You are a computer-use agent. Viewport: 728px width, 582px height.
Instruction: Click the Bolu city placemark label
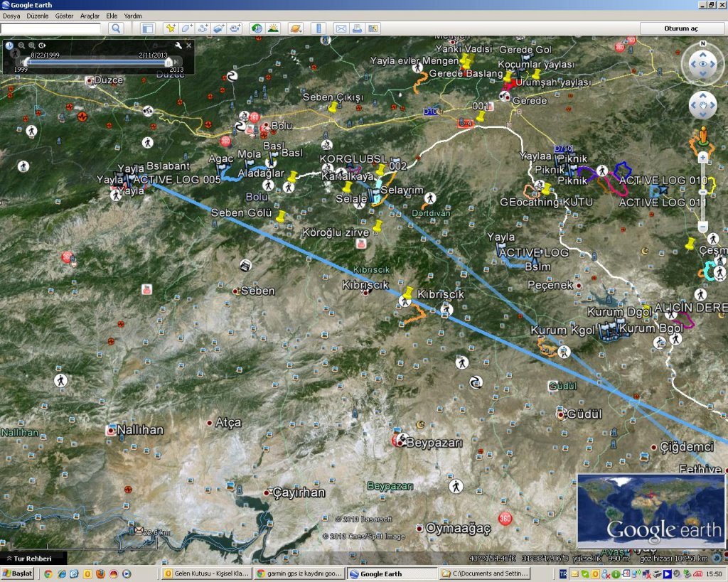[x=282, y=126]
